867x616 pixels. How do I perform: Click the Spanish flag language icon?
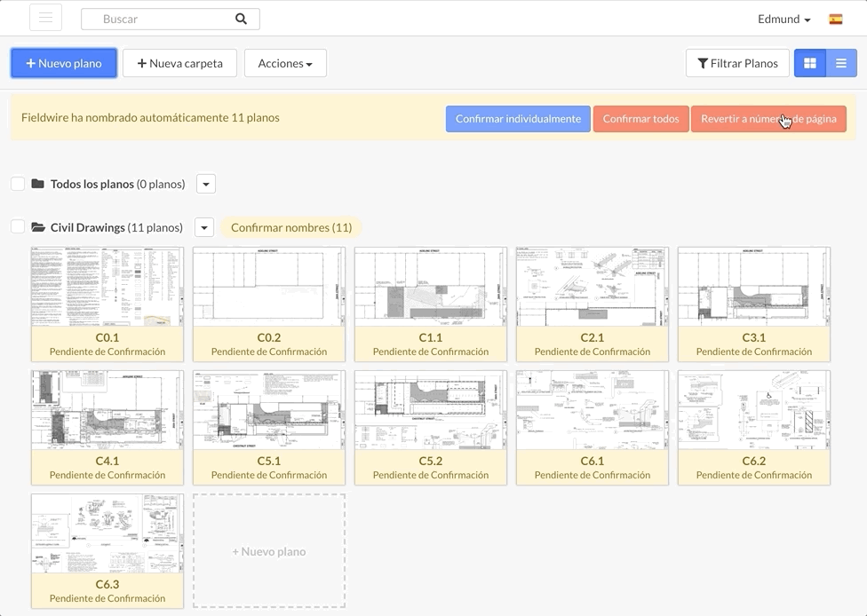click(835, 18)
